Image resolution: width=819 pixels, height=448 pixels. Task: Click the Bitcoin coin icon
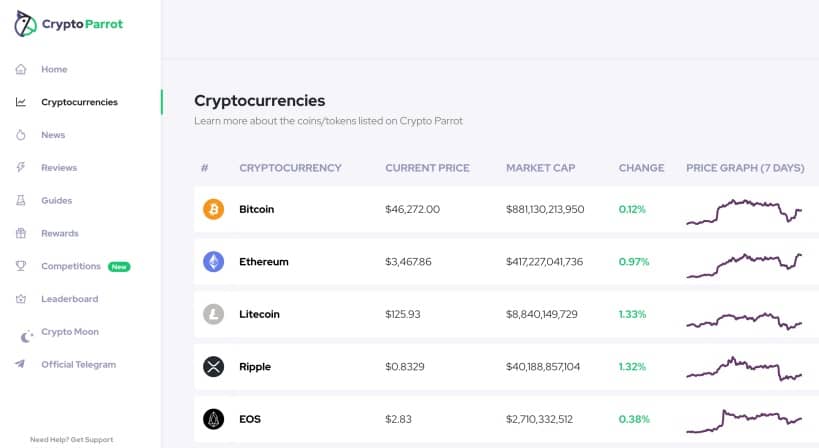(x=214, y=209)
